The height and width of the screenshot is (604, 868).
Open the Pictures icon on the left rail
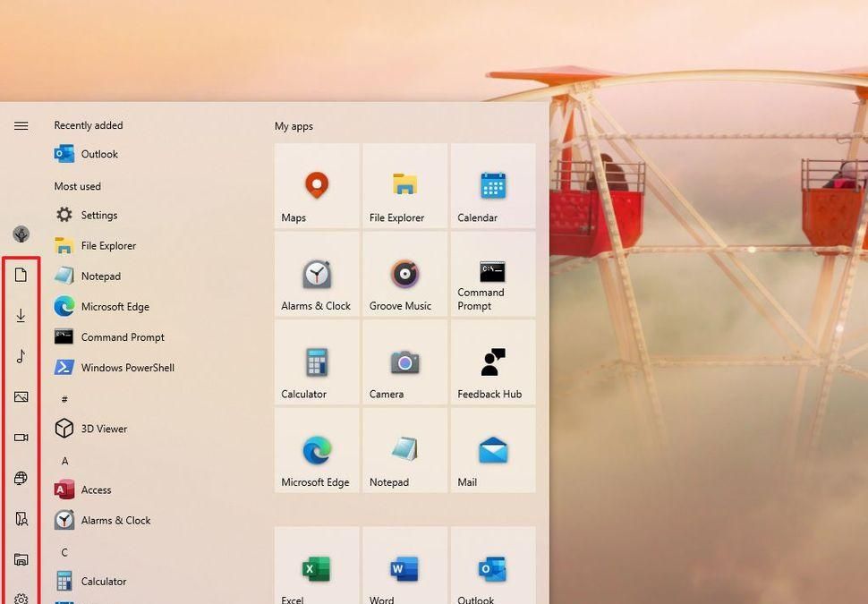(21, 396)
